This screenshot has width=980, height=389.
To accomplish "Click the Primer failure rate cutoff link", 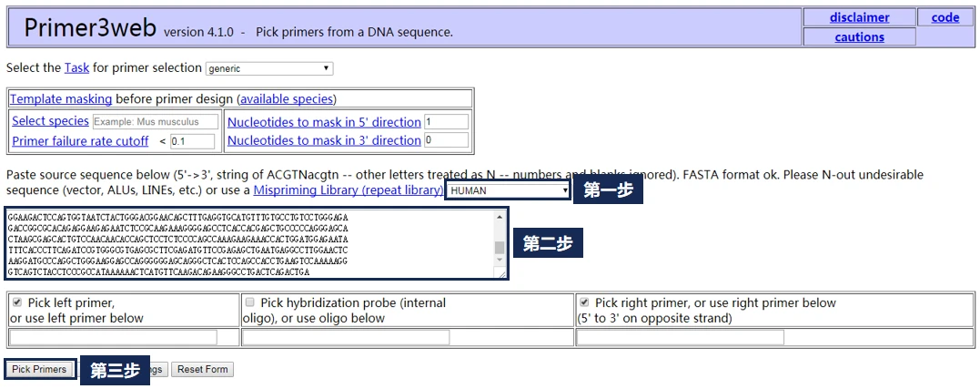I will pyautogui.click(x=80, y=141).
